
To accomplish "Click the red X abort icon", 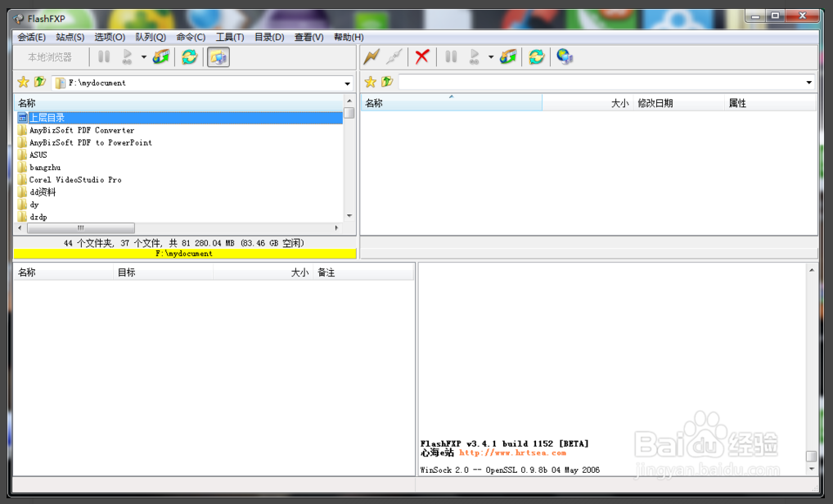I will click(422, 56).
